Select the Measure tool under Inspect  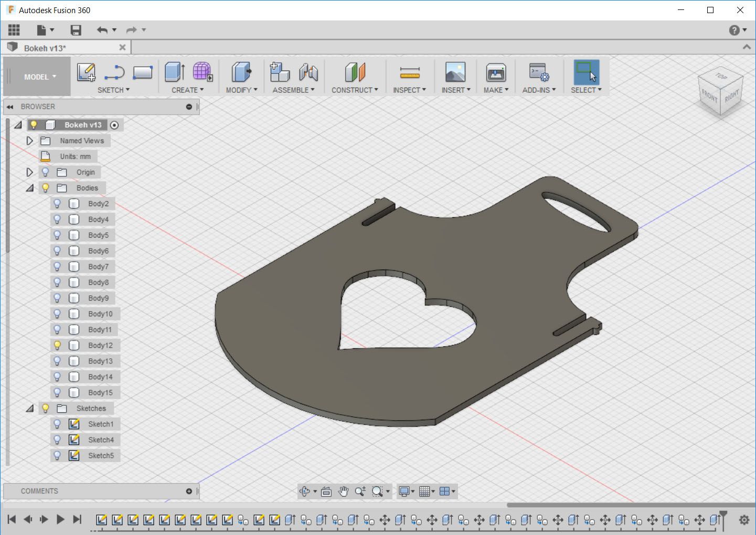(x=409, y=72)
